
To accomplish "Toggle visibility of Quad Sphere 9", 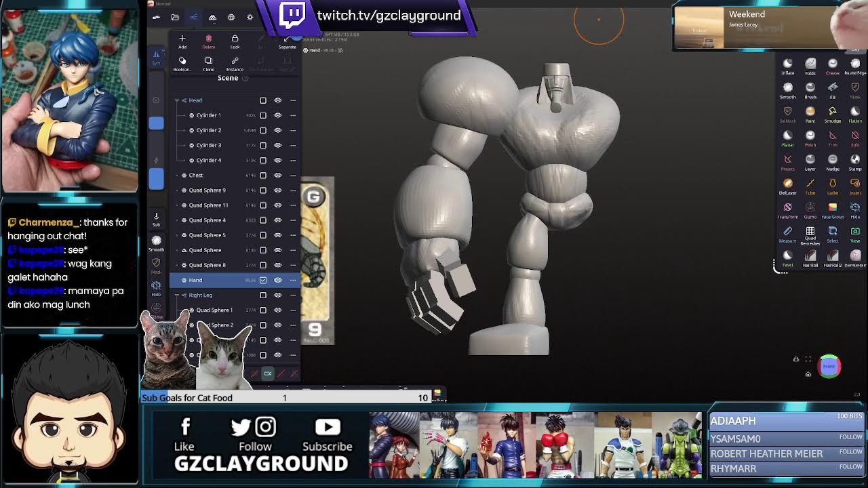I will [x=277, y=190].
